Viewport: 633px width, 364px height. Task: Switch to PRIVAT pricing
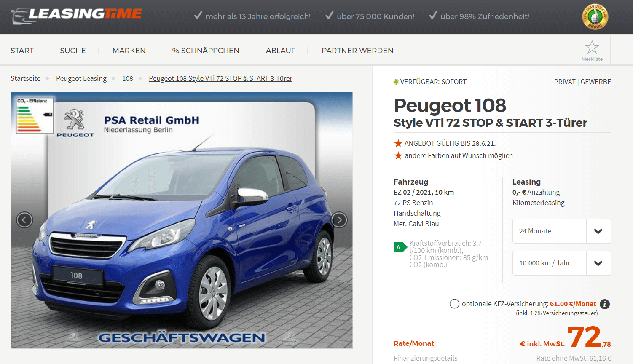click(x=565, y=82)
